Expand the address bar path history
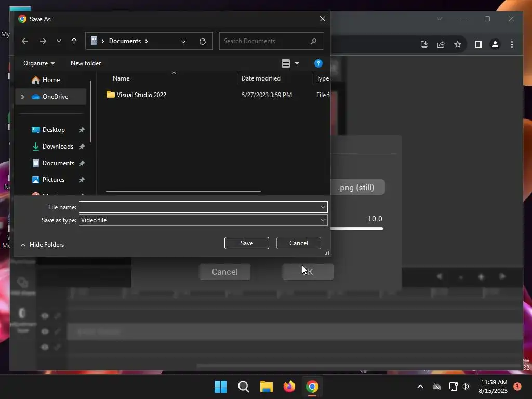The height and width of the screenshot is (399, 532). click(x=183, y=42)
